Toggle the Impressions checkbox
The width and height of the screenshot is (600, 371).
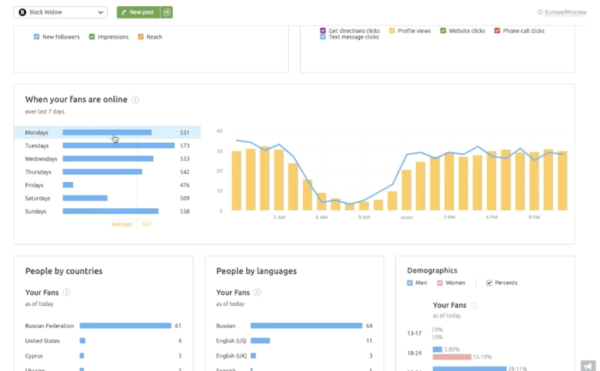coord(92,37)
